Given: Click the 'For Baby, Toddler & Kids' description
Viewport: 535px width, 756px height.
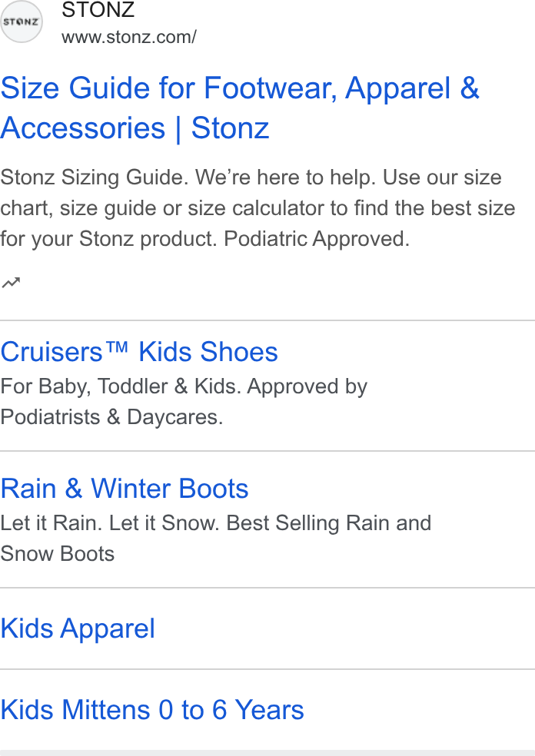Looking at the screenshot, I should click(121, 386).
